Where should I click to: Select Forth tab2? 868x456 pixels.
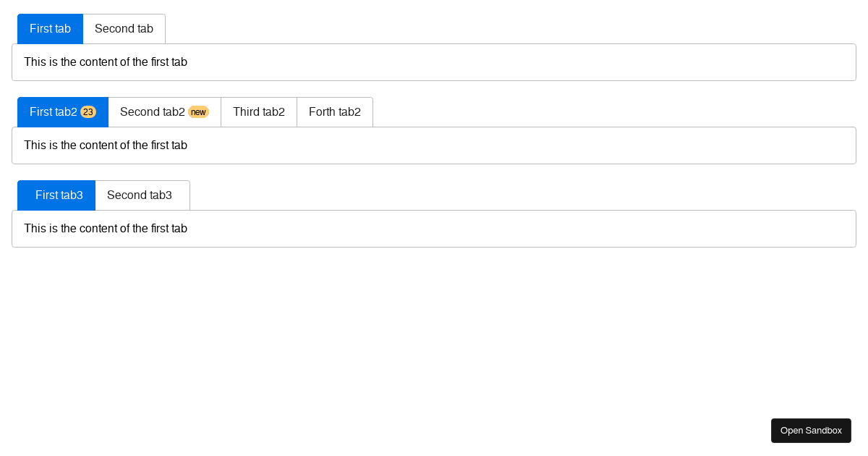pos(334,111)
